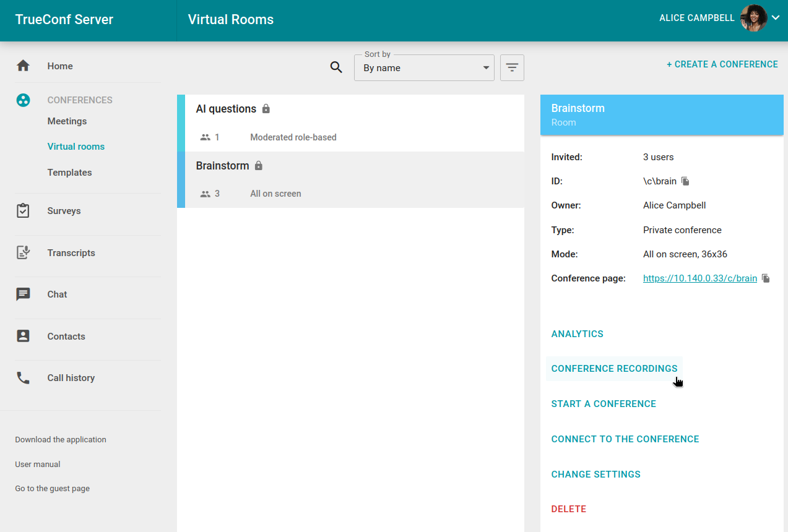The height and width of the screenshot is (532, 788).
Task: Click the search magnifier icon
Action: pyautogui.click(x=336, y=67)
